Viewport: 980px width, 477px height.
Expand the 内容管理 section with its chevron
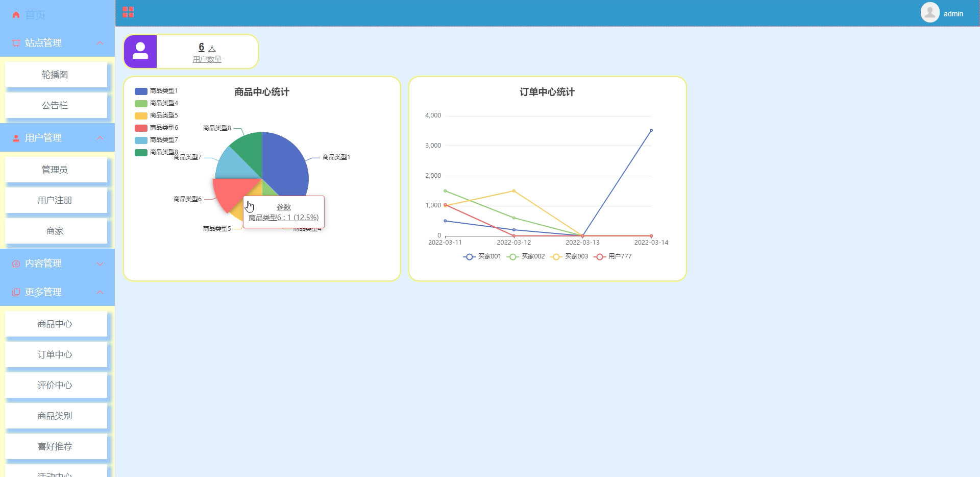[100, 264]
